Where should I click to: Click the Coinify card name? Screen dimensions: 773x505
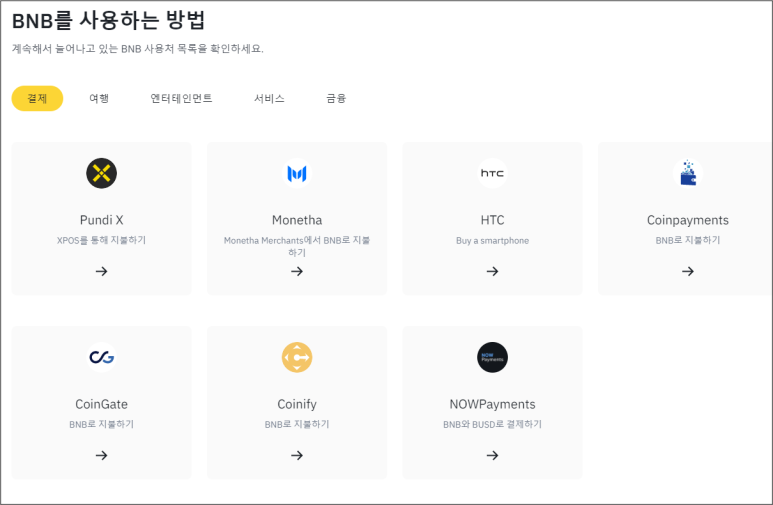(297, 404)
